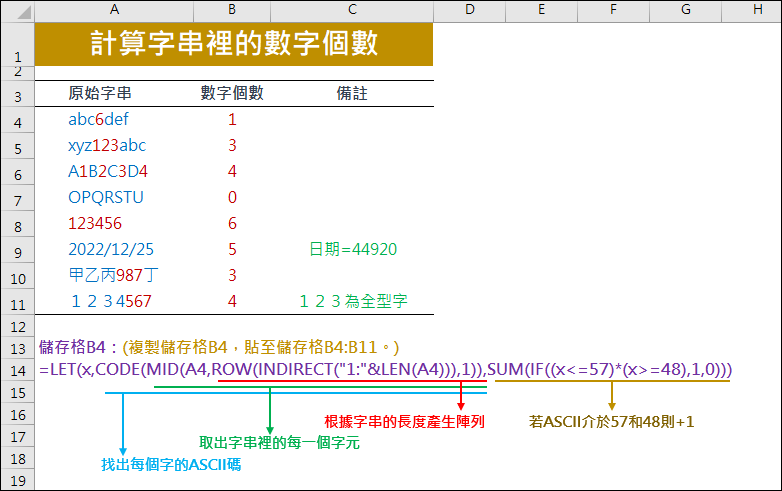The height and width of the screenshot is (491, 782).
Task: Select column E header
Action: pos(542,11)
